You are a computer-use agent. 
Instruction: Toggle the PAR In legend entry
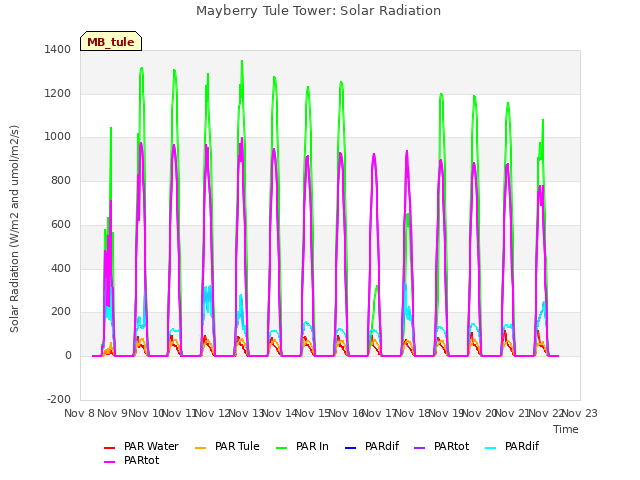[x=302, y=447]
